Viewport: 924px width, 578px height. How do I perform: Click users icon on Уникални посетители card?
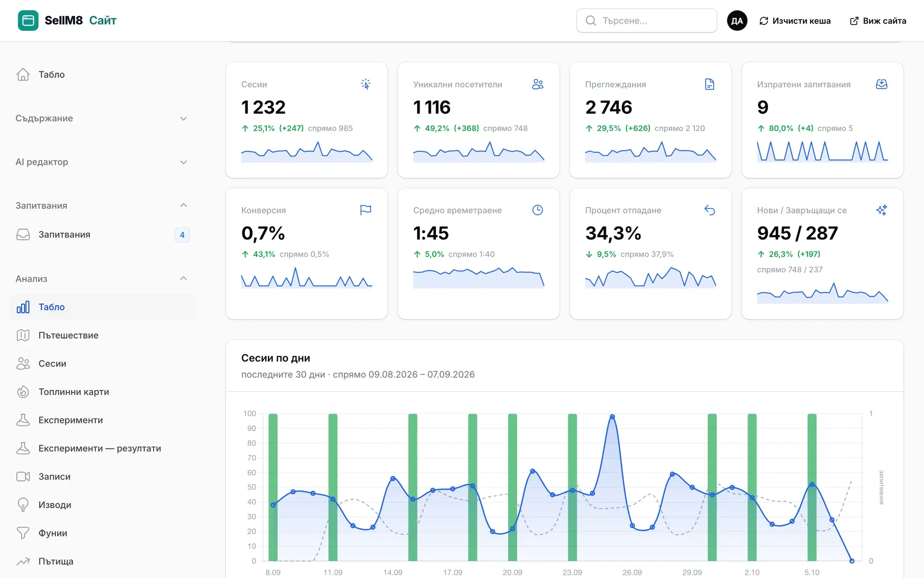[x=538, y=84]
